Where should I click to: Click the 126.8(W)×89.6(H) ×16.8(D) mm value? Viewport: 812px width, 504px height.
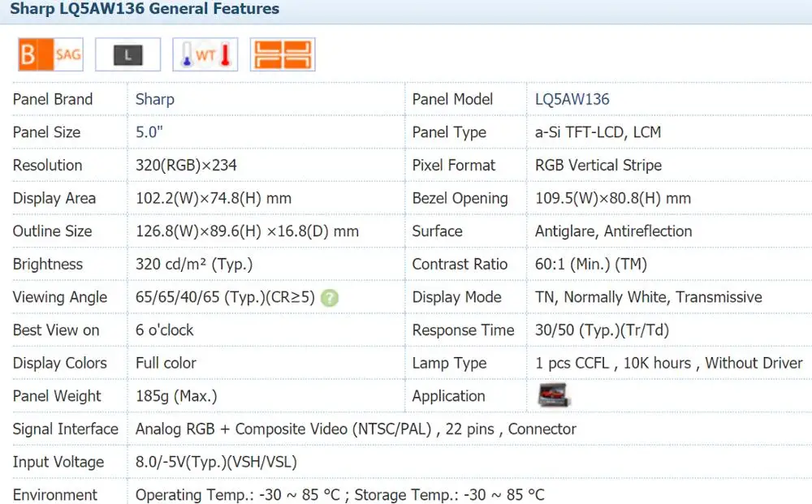pos(247,231)
